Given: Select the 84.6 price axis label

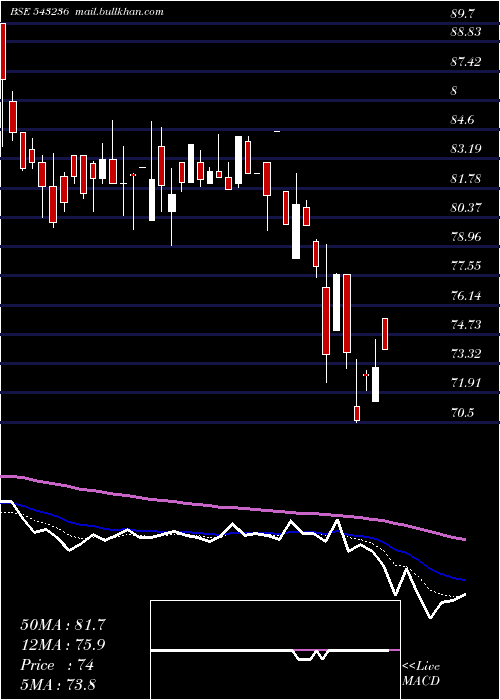Looking at the screenshot, I should tap(462, 120).
